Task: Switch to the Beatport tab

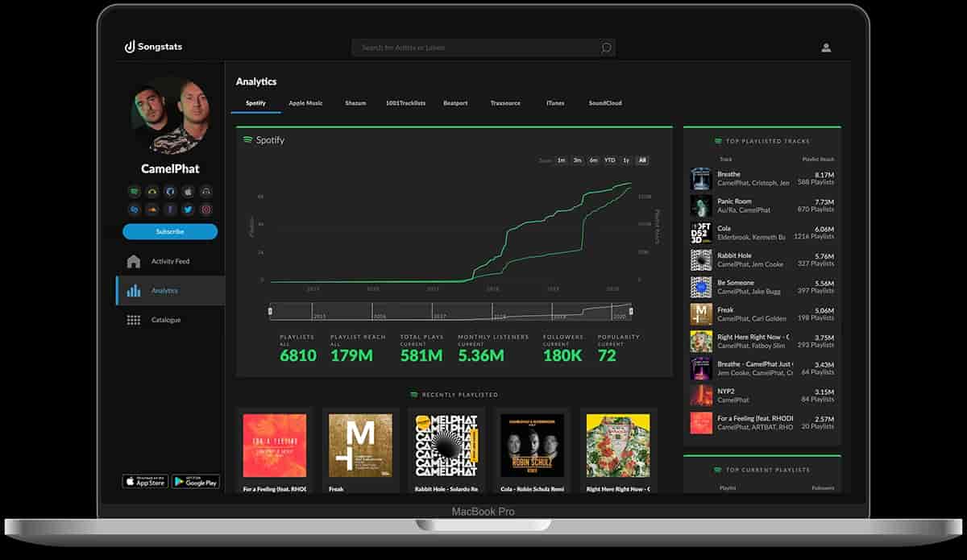Action: pyautogui.click(x=455, y=103)
